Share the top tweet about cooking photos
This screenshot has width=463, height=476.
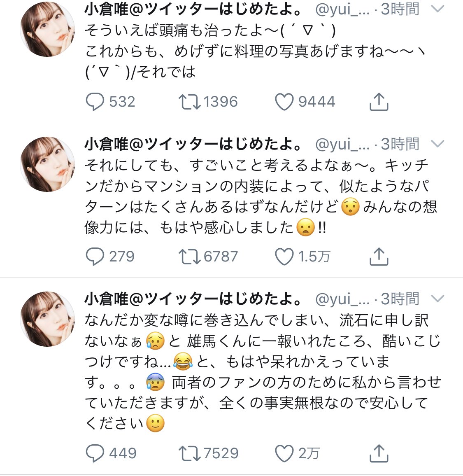tap(379, 102)
